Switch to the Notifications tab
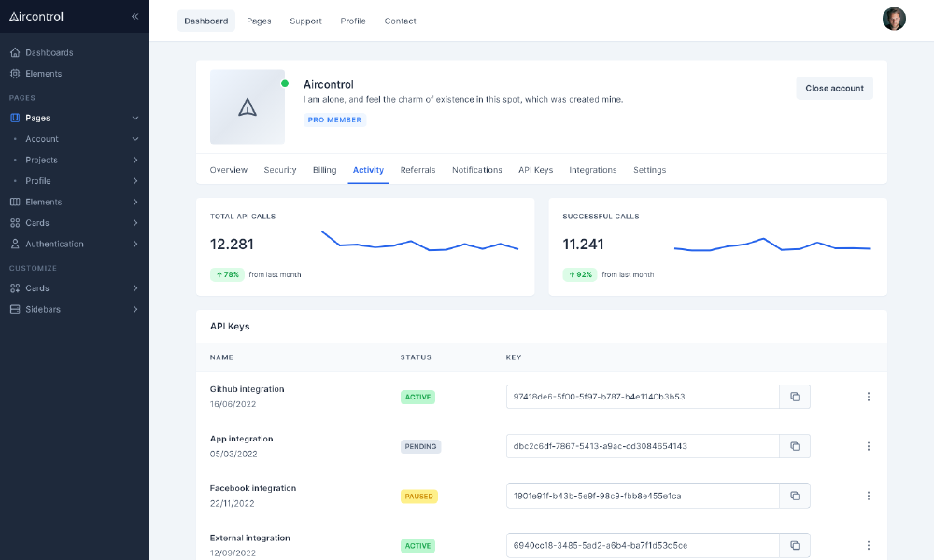The image size is (934, 560). click(x=476, y=170)
